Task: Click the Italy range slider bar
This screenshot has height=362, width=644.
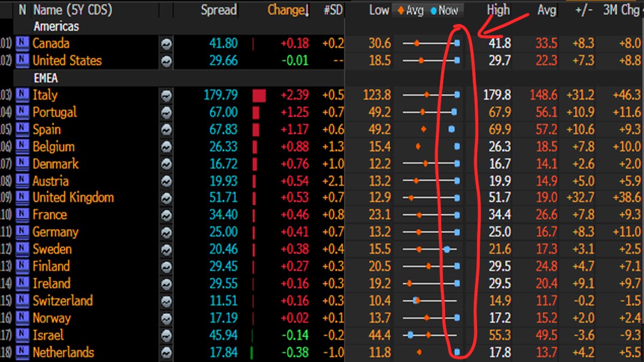Action: [x=431, y=95]
